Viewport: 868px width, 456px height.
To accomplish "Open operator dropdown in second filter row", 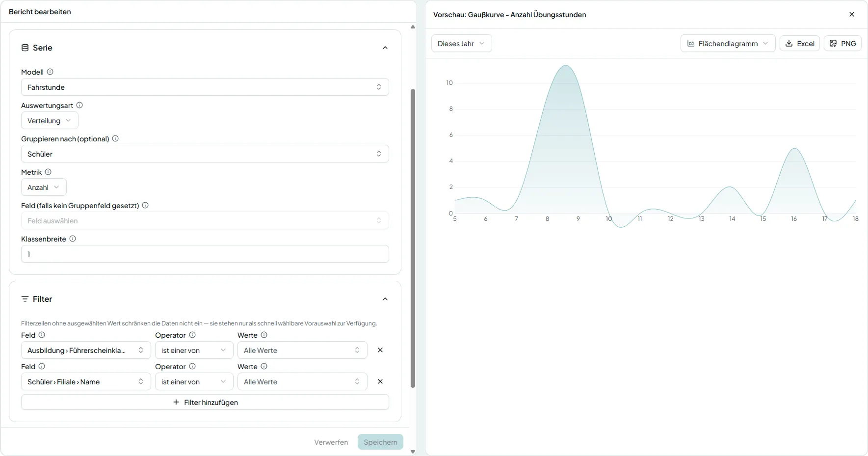I will click(x=194, y=381).
